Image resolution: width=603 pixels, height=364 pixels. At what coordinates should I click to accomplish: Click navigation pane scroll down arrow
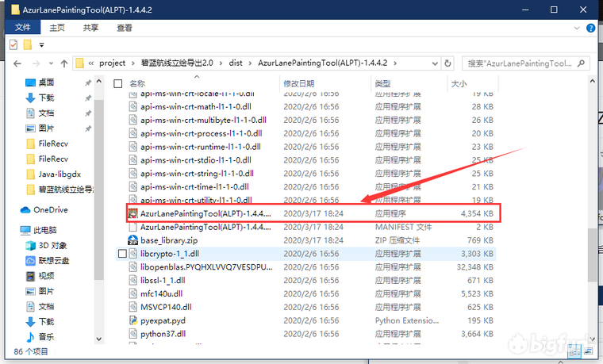pyautogui.click(x=99, y=339)
